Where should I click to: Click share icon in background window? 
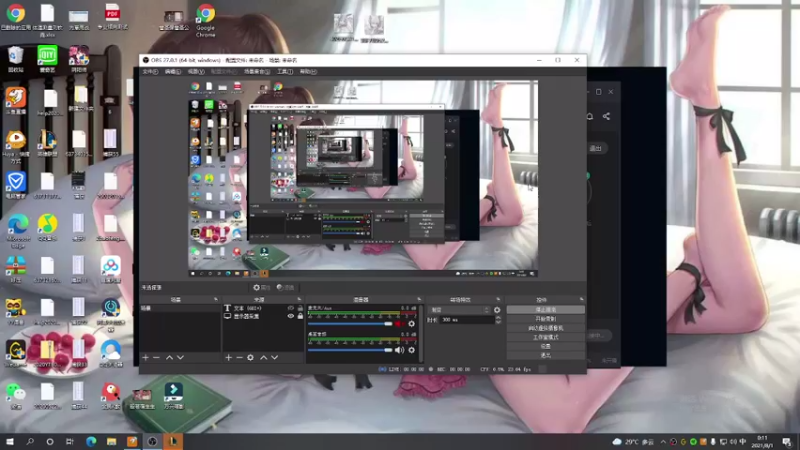point(606,116)
